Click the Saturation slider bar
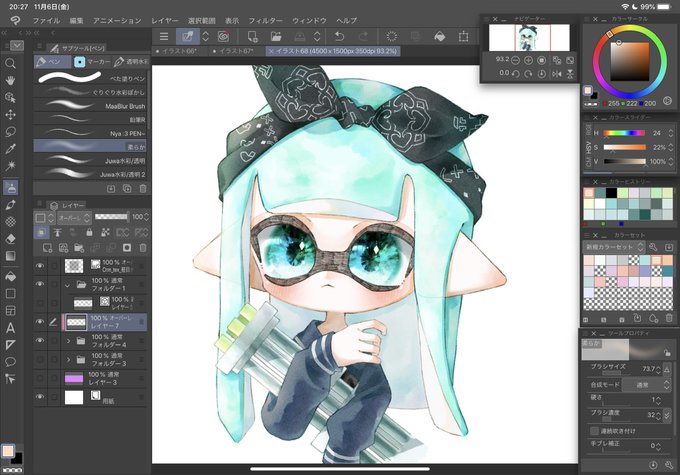This screenshot has height=475, width=680. [624, 147]
